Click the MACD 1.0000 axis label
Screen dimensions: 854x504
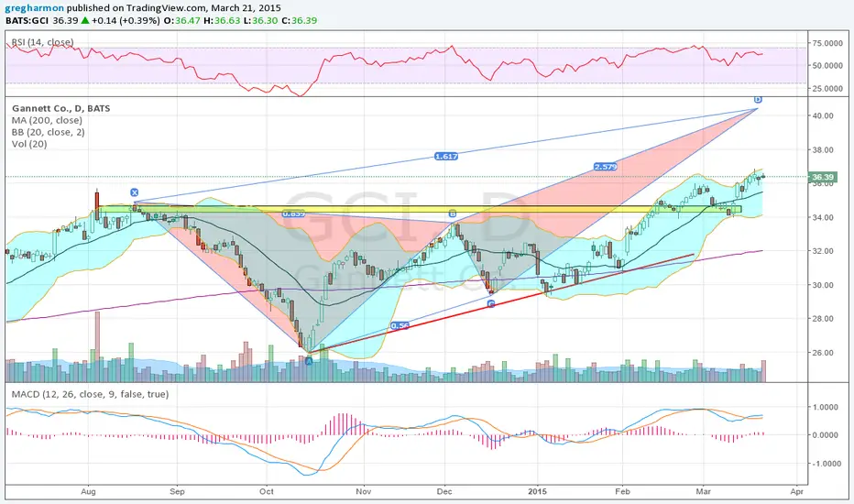tap(825, 407)
